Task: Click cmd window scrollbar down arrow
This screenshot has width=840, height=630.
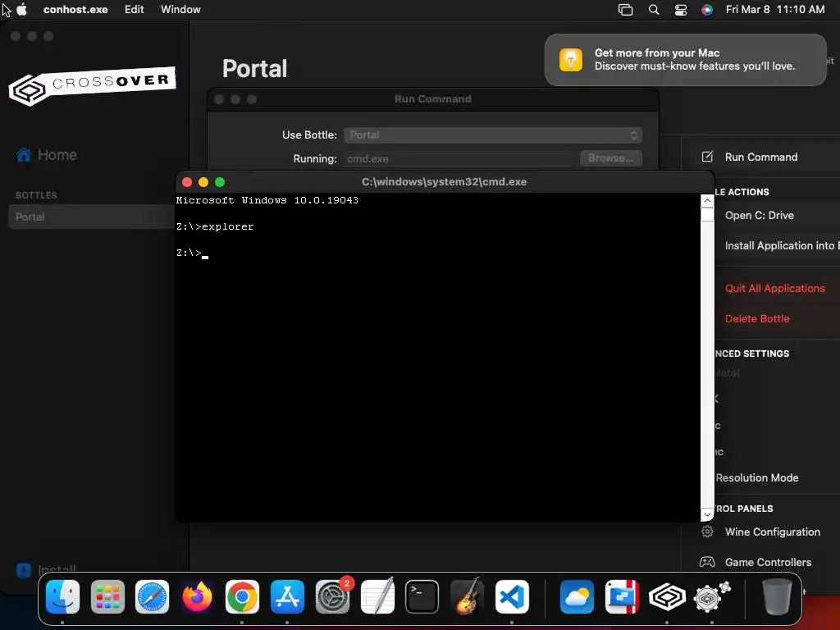Action: pyautogui.click(x=707, y=514)
